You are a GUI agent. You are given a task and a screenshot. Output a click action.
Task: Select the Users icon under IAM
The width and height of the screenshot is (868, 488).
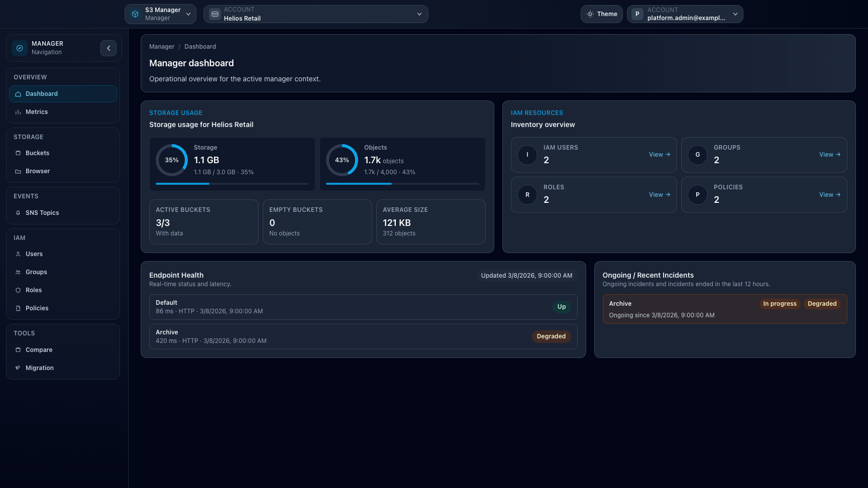(18, 254)
